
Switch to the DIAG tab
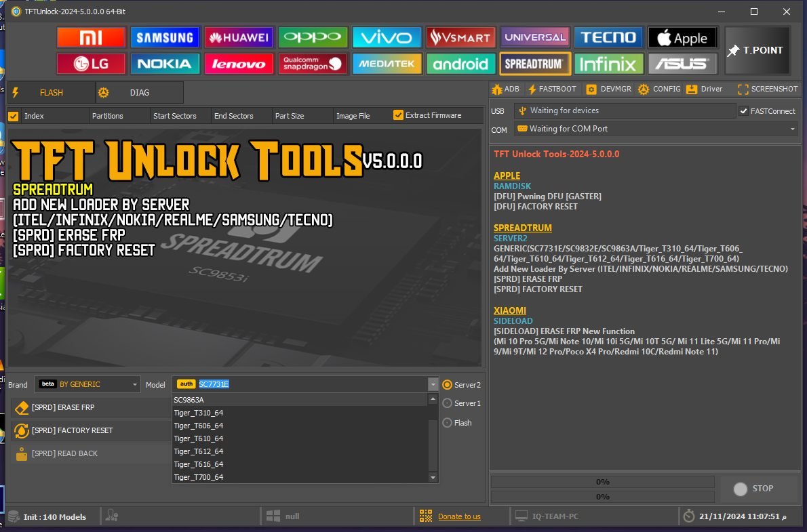[139, 93]
